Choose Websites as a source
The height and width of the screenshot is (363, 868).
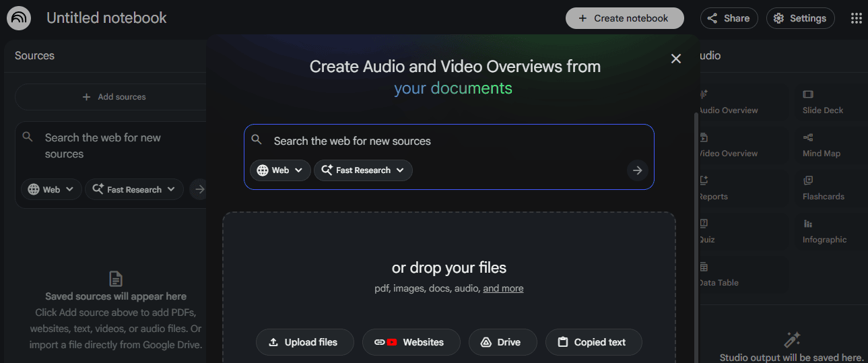pyautogui.click(x=411, y=342)
